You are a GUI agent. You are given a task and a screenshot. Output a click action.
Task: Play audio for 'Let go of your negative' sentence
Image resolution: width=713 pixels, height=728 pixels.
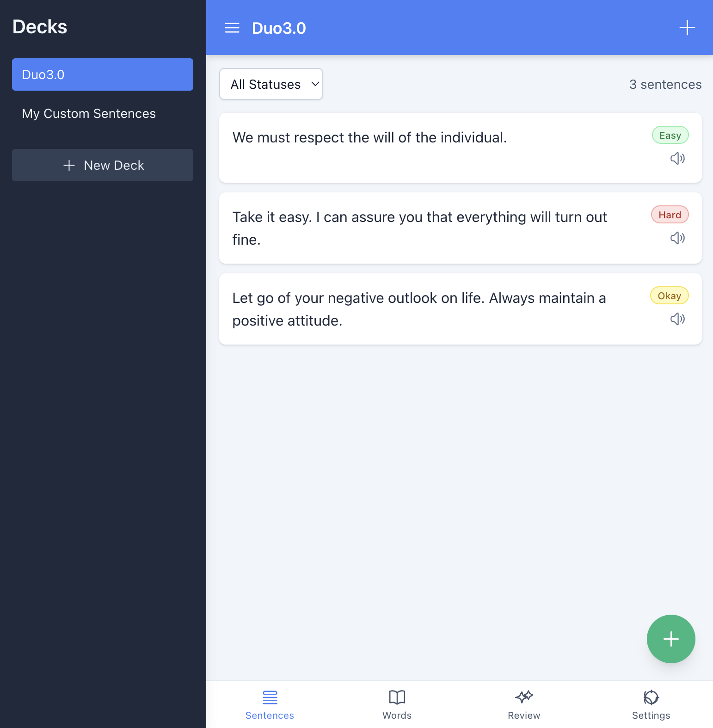(677, 319)
